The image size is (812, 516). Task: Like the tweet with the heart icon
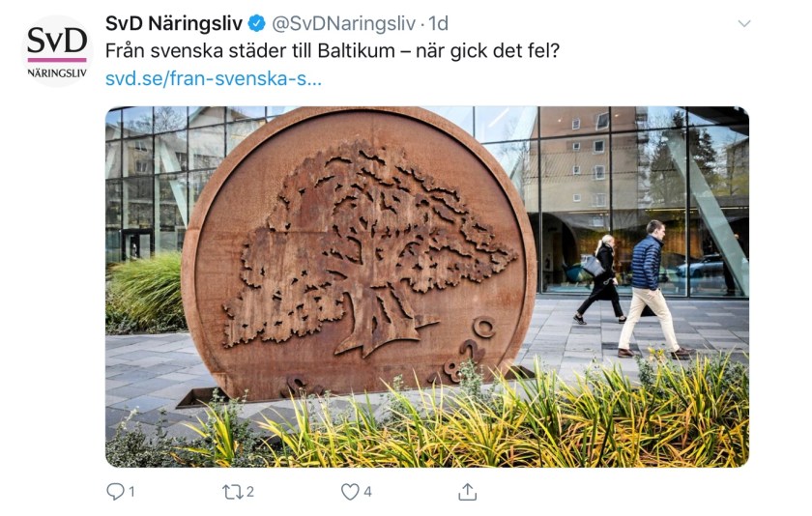coord(350,492)
